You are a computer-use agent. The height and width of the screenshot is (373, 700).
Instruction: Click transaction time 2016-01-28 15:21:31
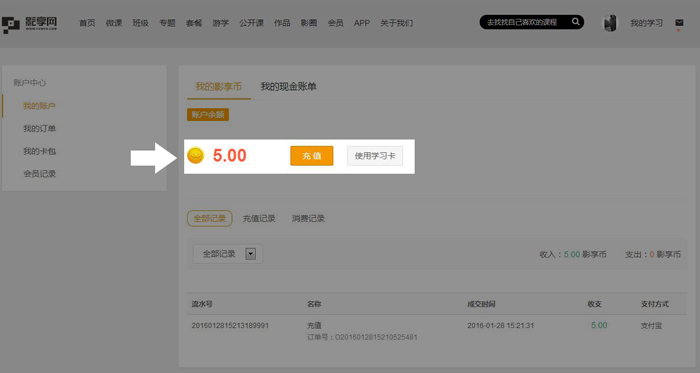(x=500, y=325)
